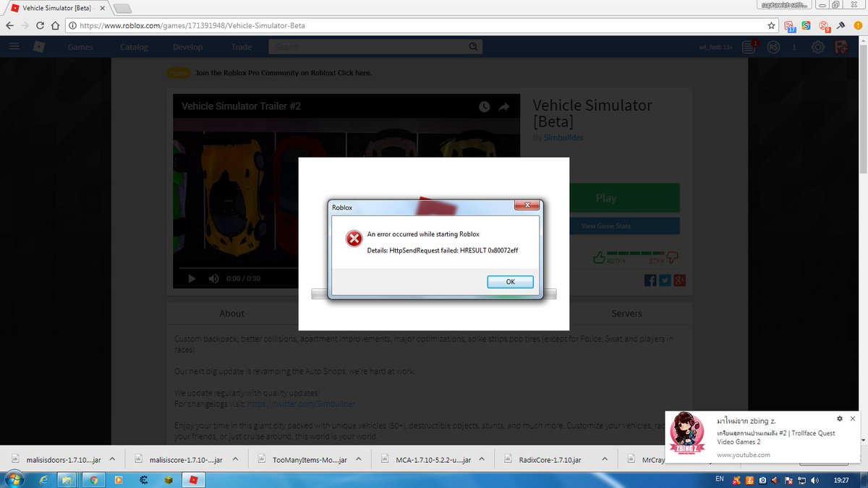Close the zbing z. YouTube notification
The width and height of the screenshot is (868, 488).
[x=853, y=419]
